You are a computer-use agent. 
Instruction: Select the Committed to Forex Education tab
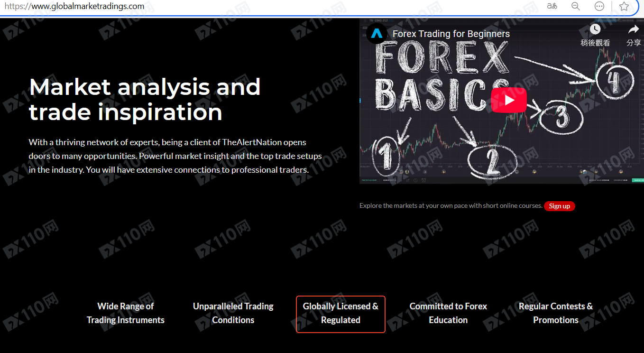(x=448, y=313)
